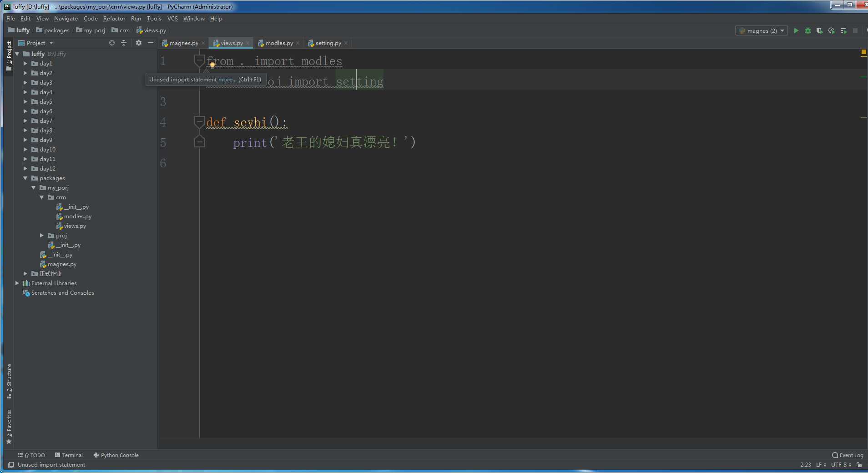Screen dimensions: 868x473
Task: Change UTF-8 file encoding in status bar
Action: tap(841, 464)
